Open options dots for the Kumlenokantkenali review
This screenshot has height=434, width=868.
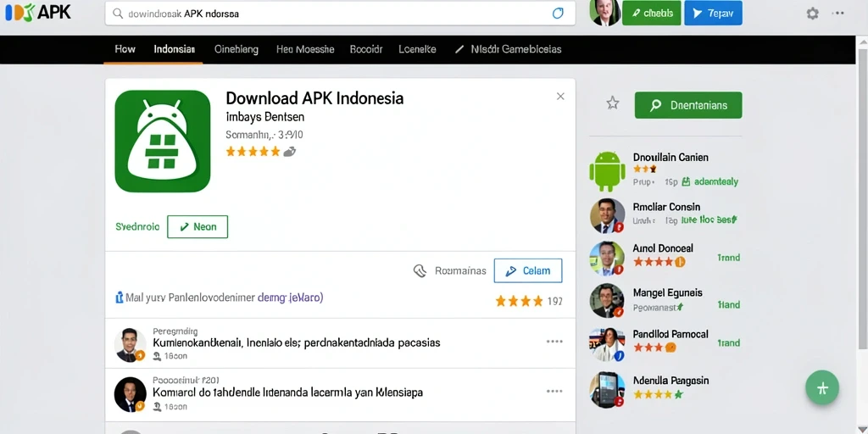(x=554, y=342)
